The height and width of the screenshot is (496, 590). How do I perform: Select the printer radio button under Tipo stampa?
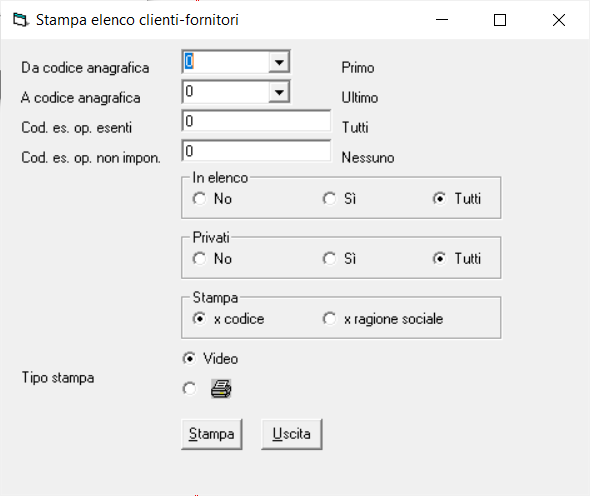[189, 389]
